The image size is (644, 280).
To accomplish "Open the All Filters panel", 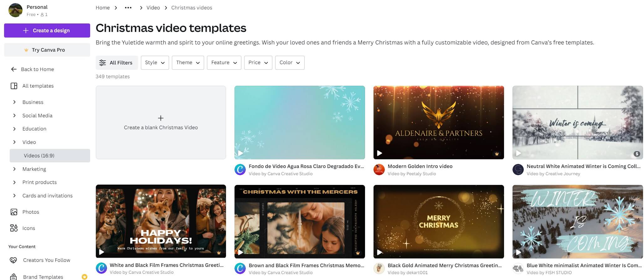I will (117, 63).
